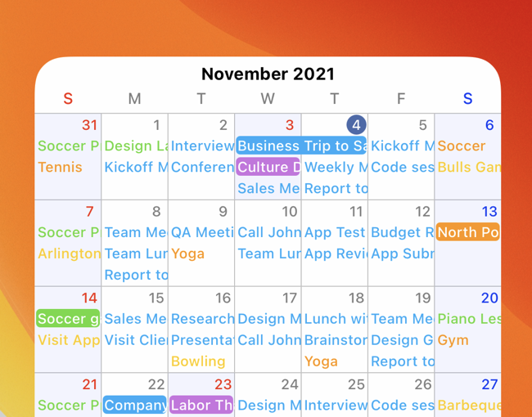Click the purple Labor Th event
This screenshot has height=417, width=532.
tap(201, 405)
